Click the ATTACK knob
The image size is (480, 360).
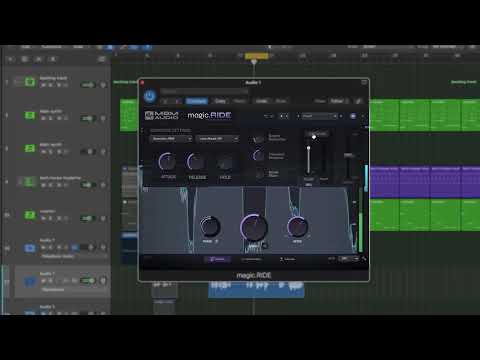tap(167, 162)
